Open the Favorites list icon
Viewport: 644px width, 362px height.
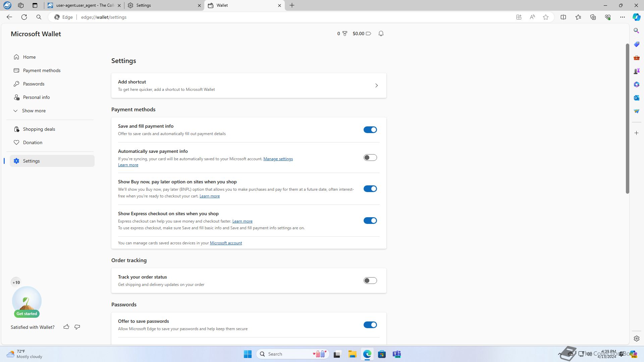(578, 17)
